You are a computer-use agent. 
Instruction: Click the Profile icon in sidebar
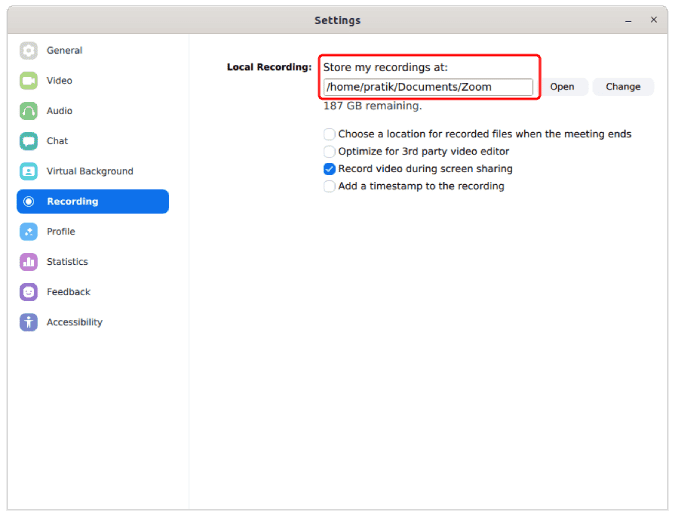29,232
